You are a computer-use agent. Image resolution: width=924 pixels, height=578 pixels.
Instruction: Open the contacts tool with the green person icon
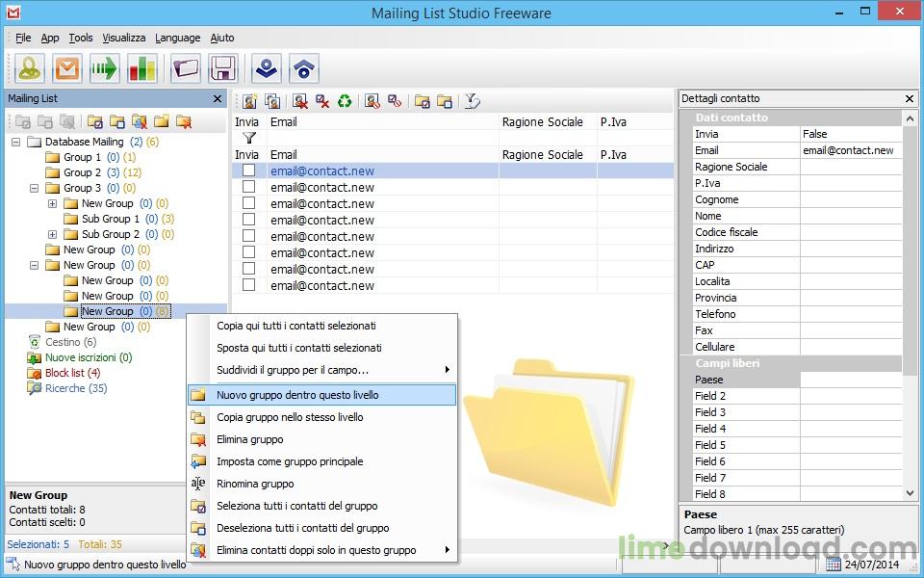[x=30, y=68]
